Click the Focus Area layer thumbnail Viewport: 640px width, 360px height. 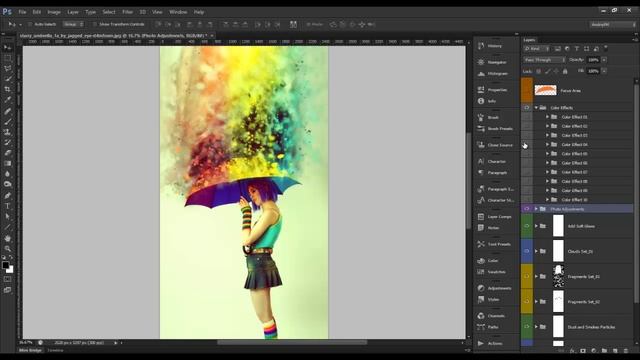(545, 90)
